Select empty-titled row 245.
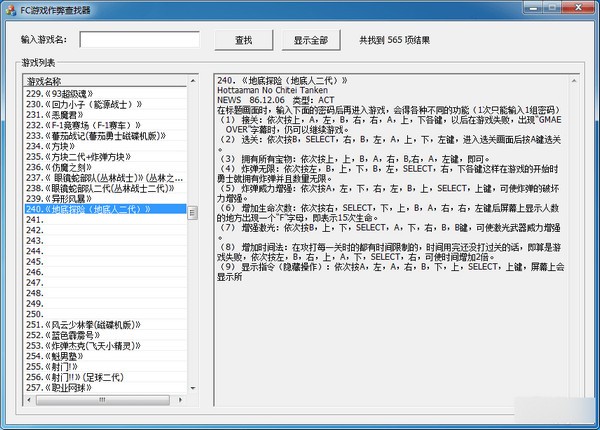The height and width of the screenshot is (430, 600). coord(105,262)
